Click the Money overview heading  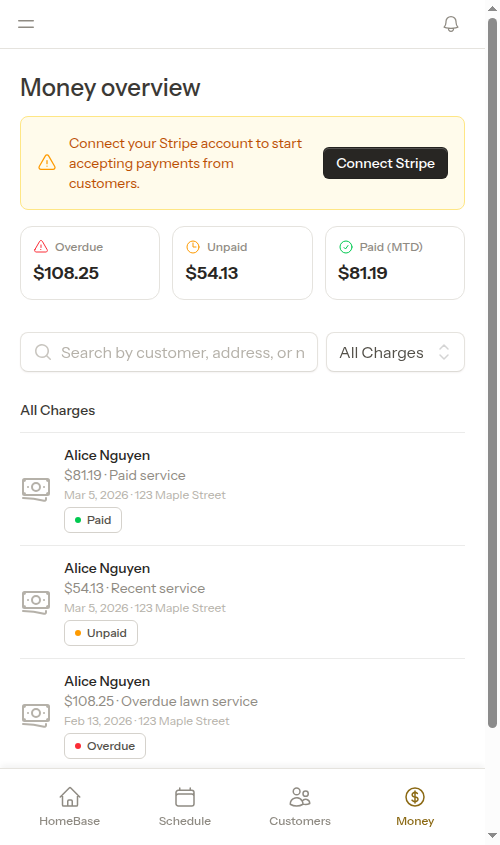[110, 88]
